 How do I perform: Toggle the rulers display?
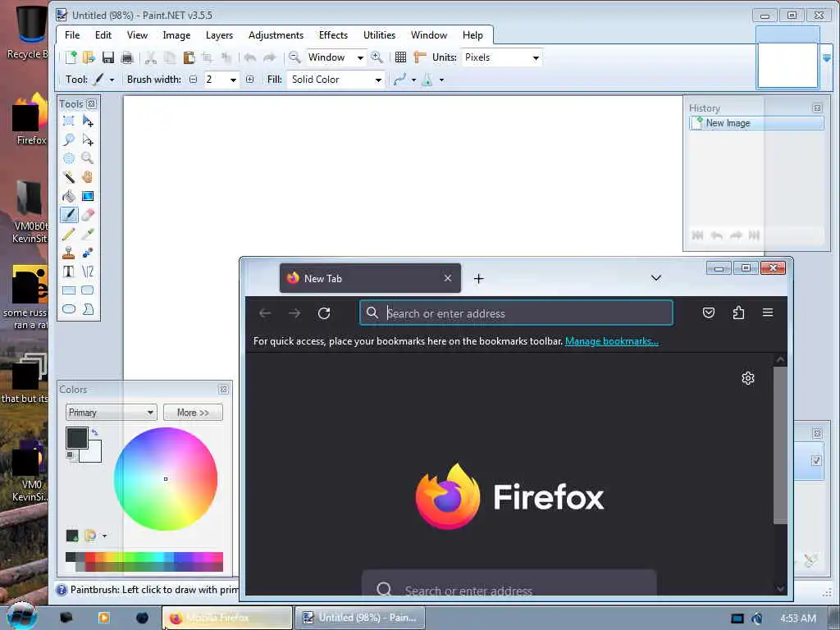tap(419, 57)
